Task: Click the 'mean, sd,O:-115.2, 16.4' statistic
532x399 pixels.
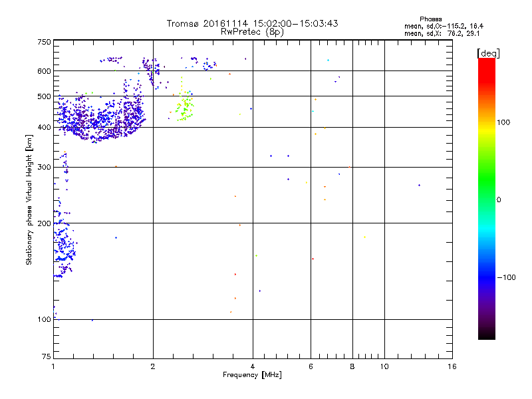Action: tap(444, 26)
